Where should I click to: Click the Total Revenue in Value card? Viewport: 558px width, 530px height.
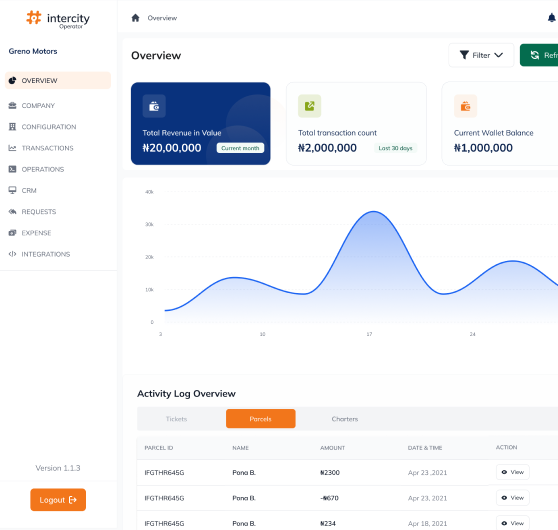[x=201, y=124]
